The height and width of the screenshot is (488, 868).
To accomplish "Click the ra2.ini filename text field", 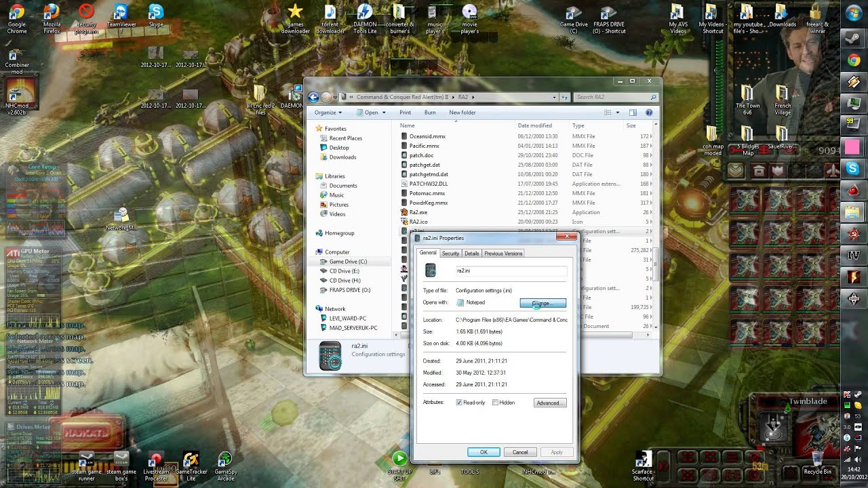I will 511,270.
